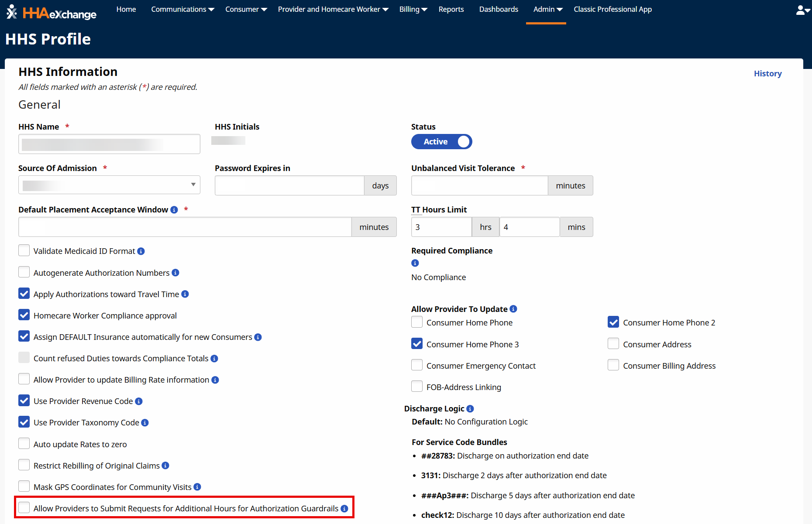Open the Dashboards menu item
The height and width of the screenshot is (524, 812).
click(499, 10)
